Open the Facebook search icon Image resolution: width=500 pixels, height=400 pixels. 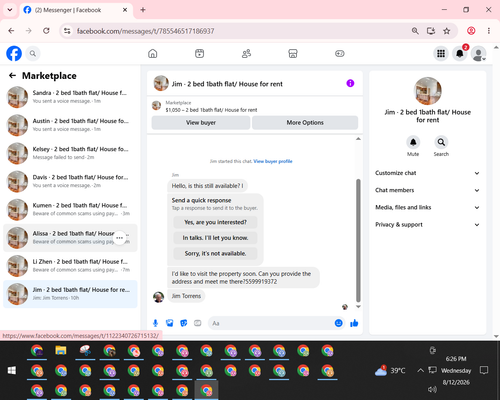[33, 53]
